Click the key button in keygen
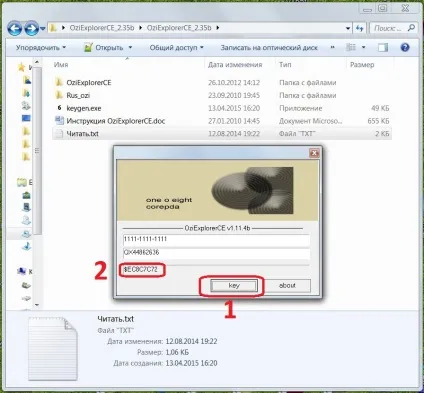Screen dimensions: 424x393 pos(234,286)
